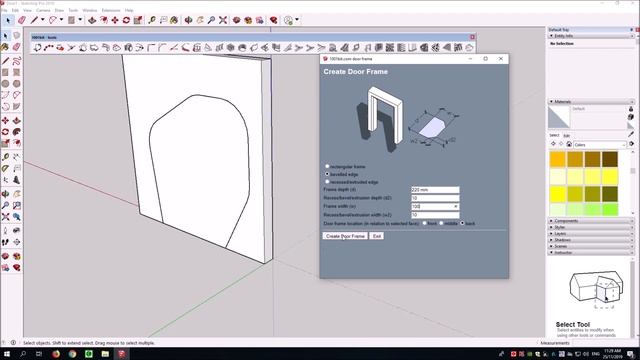Select the arrow Select tool in top toolbar
Viewport: 640px width, 360px height.
tap(9, 20)
